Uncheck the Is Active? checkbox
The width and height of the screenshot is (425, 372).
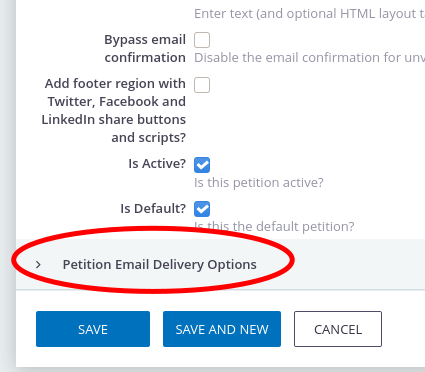(202, 165)
